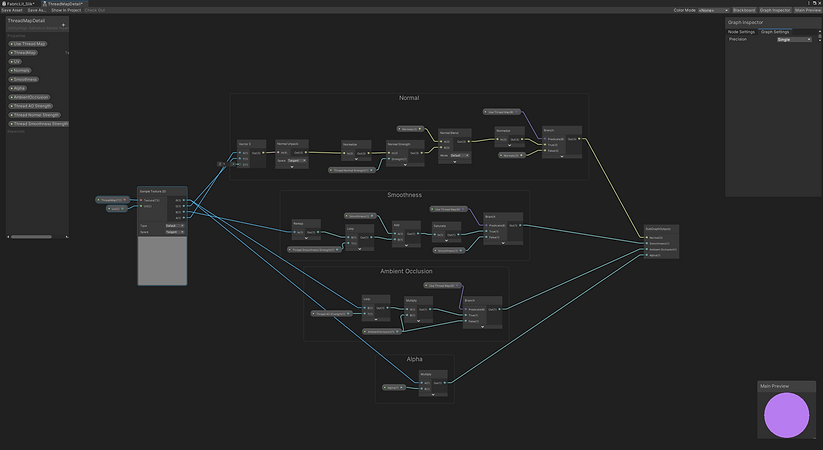Viewport: 823px width, 450px height.
Task: Select the UV blackboard property
Action: [x=15, y=61]
